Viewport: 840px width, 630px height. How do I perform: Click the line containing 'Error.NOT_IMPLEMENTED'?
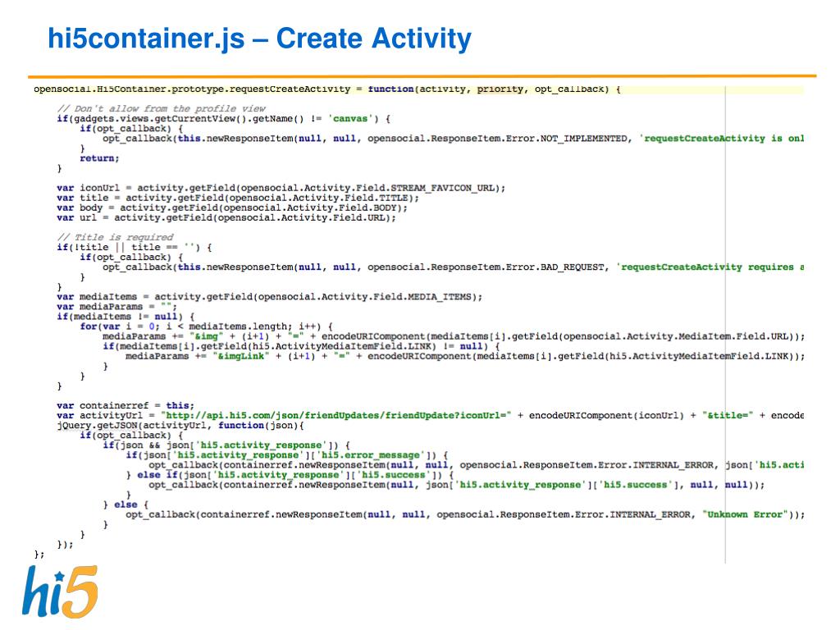click(453, 138)
